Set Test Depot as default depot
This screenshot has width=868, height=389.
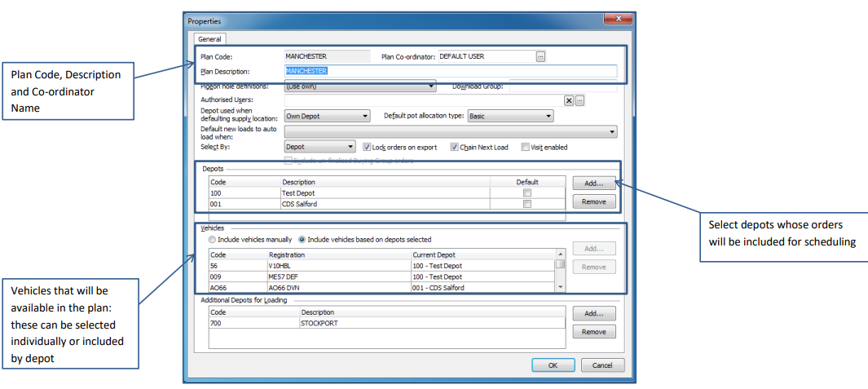[527, 193]
